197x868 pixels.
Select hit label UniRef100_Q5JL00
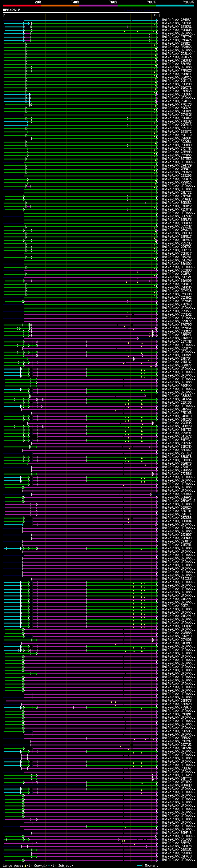(x=177, y=54)
